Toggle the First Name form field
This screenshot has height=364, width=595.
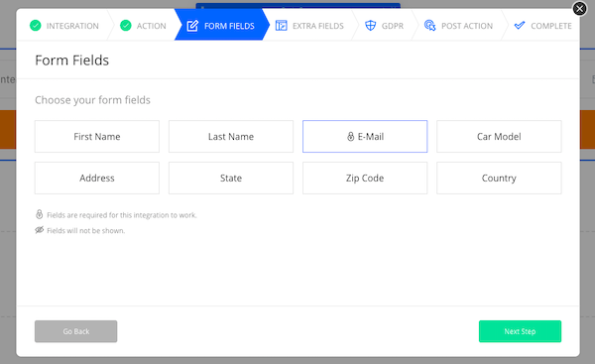click(x=97, y=137)
